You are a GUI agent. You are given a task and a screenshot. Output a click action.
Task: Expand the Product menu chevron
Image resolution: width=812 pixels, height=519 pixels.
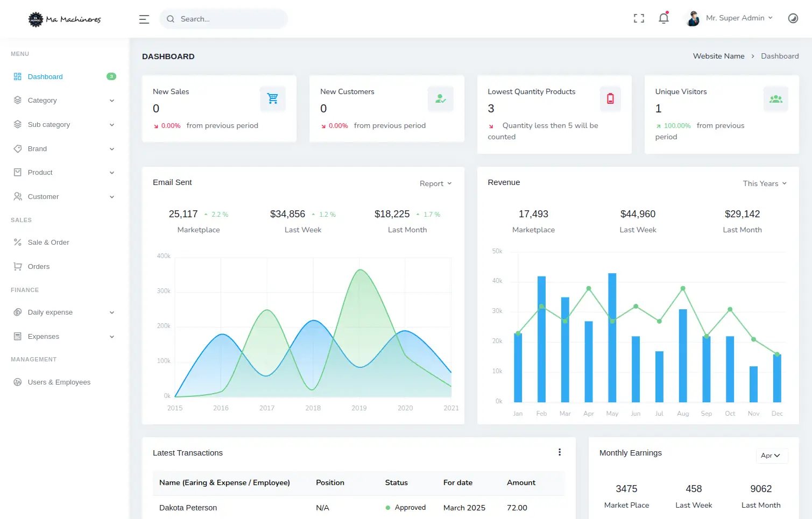[x=112, y=173]
